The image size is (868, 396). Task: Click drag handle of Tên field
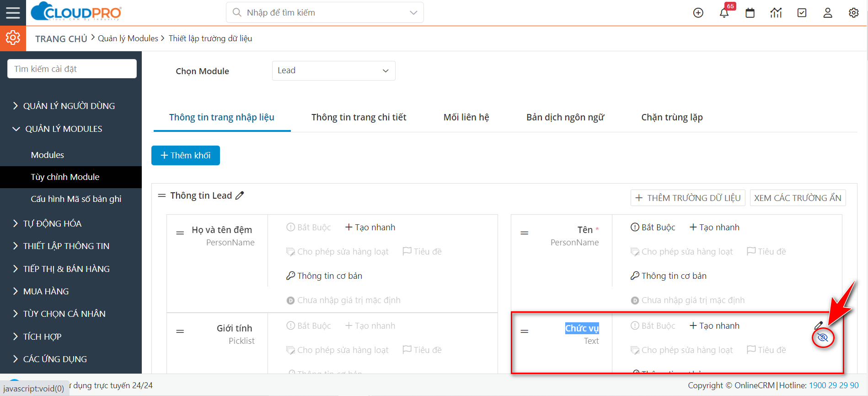(x=525, y=233)
